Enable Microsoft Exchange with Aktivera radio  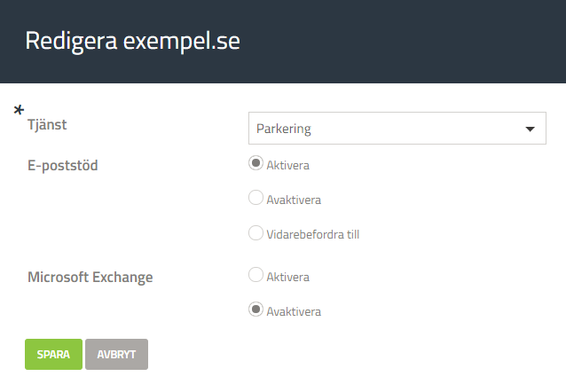tap(255, 275)
